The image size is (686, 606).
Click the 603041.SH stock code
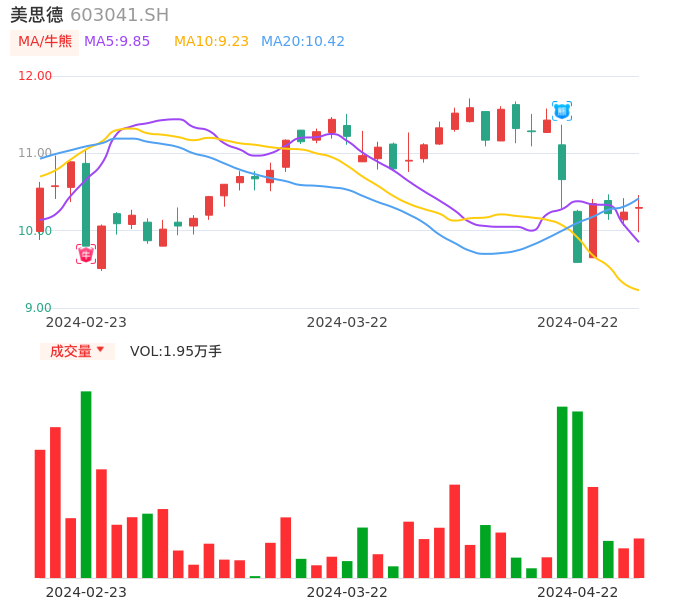119,15
